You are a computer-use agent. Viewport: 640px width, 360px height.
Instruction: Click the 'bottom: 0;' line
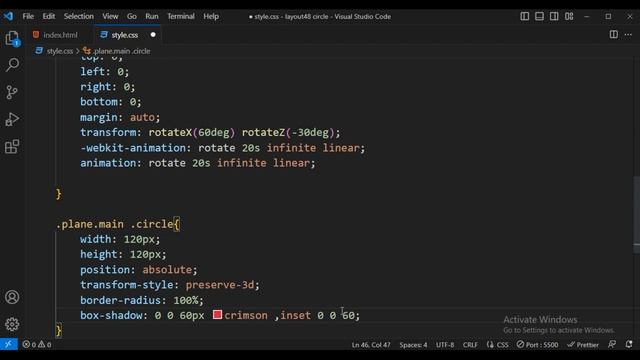[x=111, y=102]
